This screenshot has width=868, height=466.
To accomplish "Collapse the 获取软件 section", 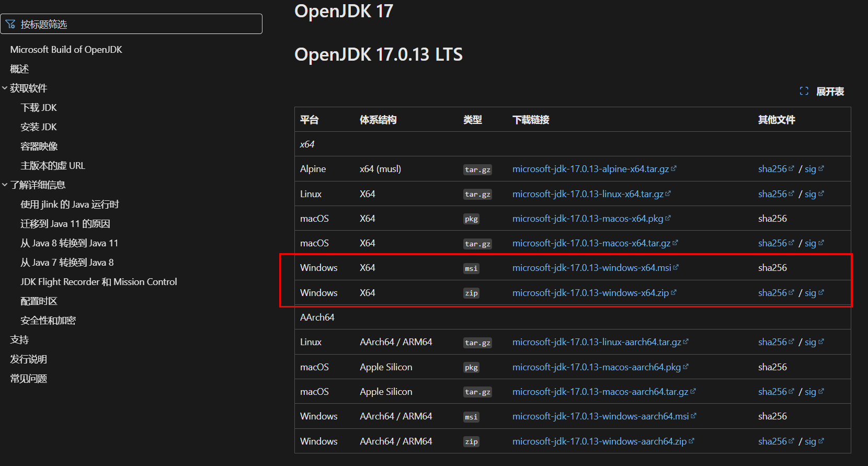I will 5,88.
